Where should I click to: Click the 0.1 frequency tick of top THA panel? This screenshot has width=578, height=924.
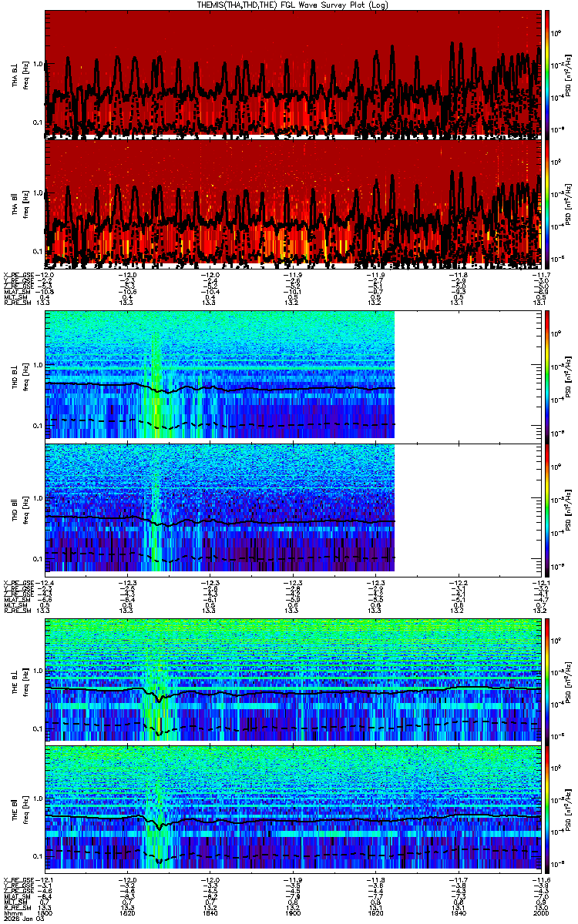coord(39,122)
